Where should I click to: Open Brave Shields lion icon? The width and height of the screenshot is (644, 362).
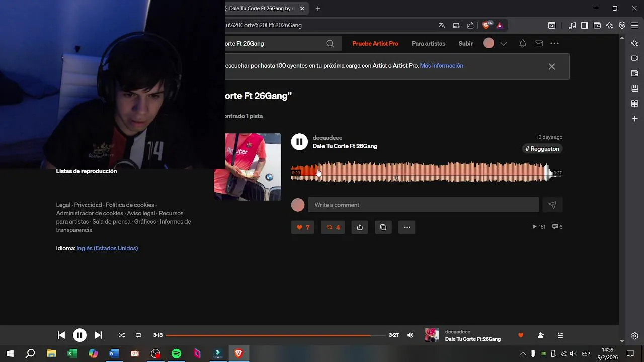pyautogui.click(x=487, y=25)
